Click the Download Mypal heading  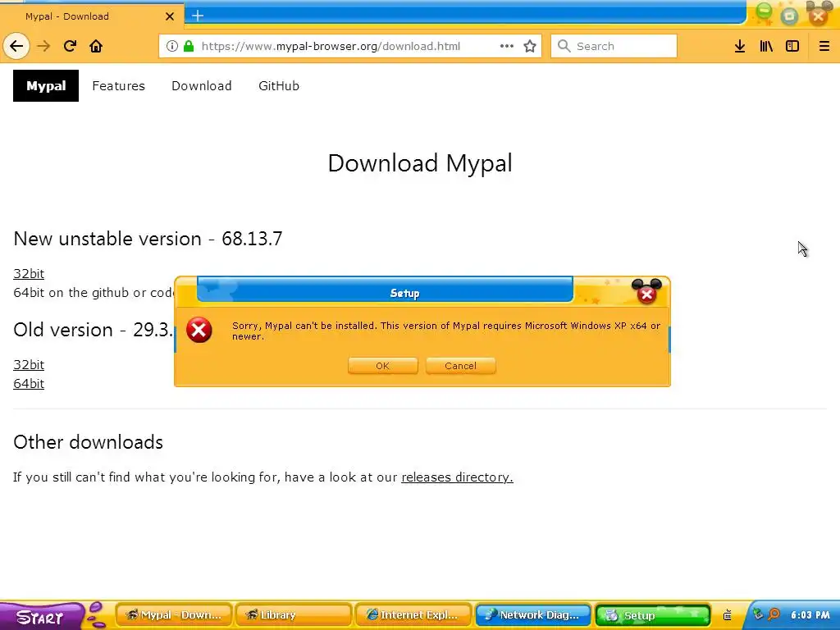pyautogui.click(x=420, y=163)
